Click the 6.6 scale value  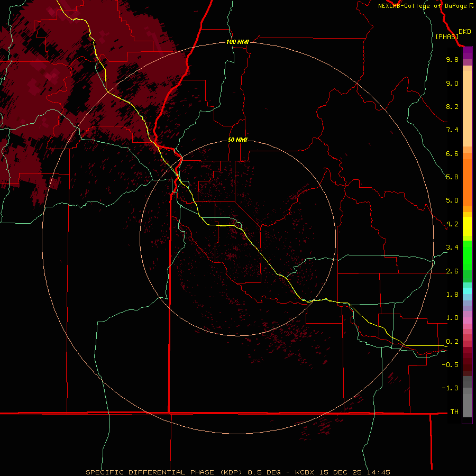452,153
